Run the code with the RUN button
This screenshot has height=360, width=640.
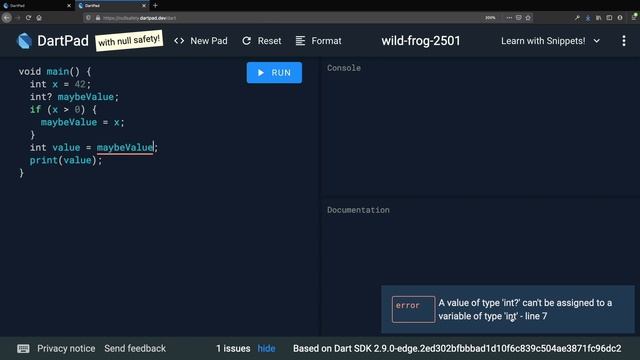[x=274, y=73]
